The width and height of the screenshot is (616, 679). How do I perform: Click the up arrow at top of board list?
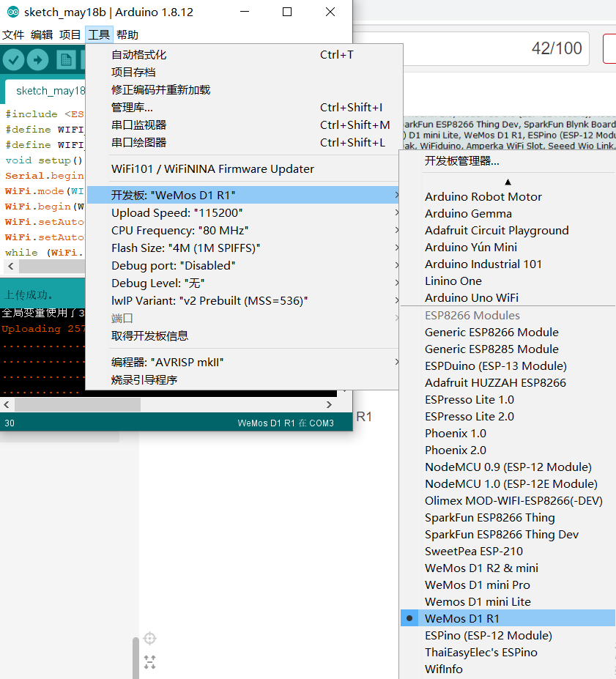point(508,182)
